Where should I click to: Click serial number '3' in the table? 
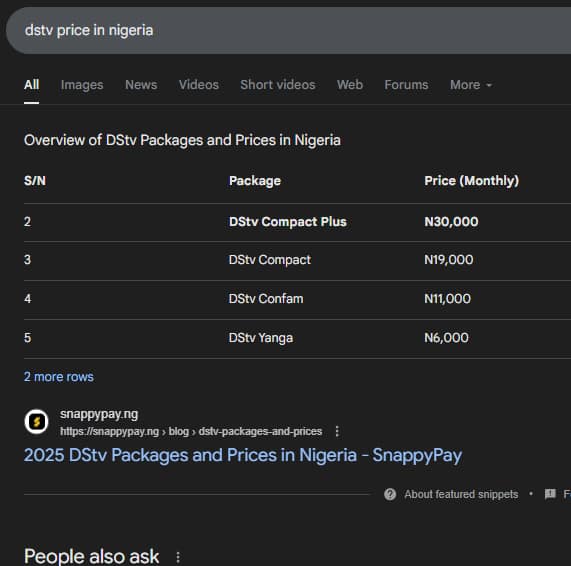tap(27, 260)
